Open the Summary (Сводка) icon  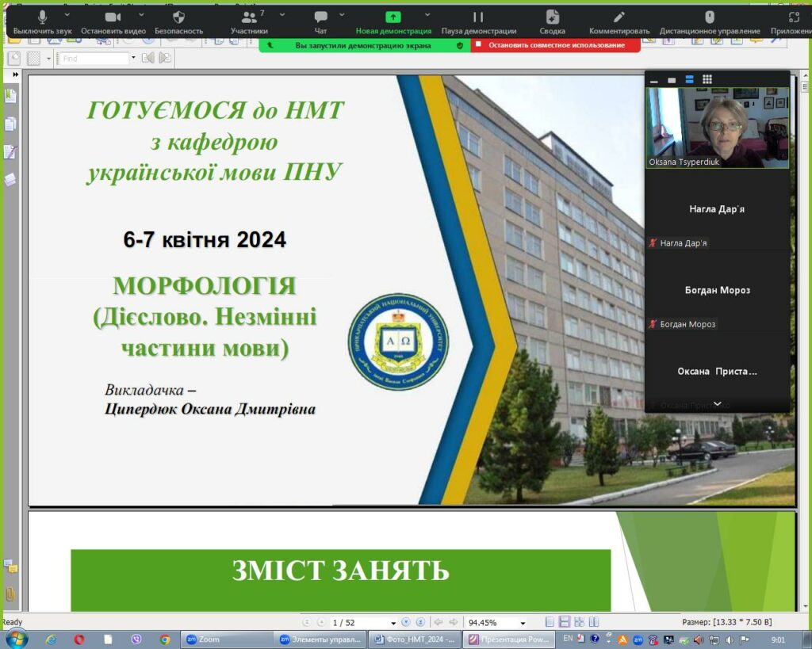pos(553,17)
